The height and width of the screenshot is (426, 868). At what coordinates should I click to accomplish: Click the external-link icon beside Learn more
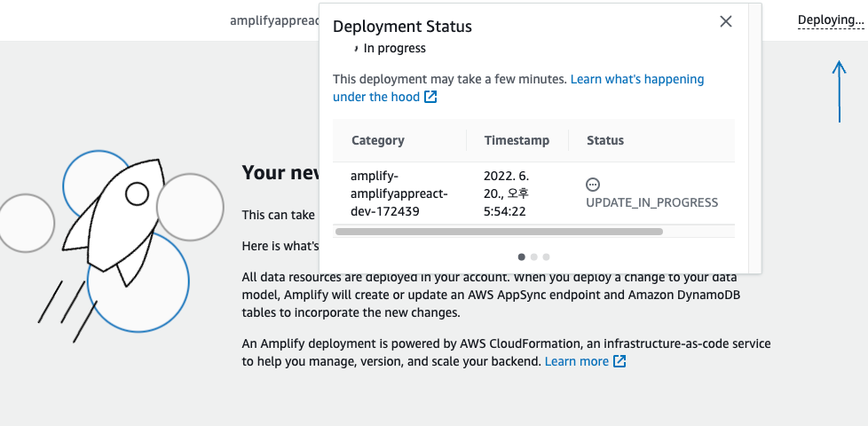click(619, 362)
